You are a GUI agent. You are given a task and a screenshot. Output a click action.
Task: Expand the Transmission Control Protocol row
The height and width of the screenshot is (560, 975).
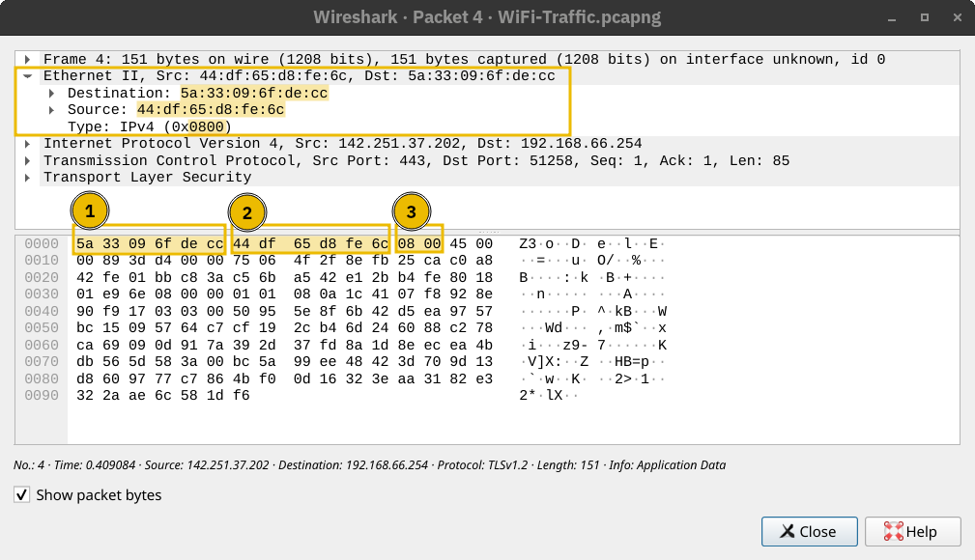click(29, 161)
